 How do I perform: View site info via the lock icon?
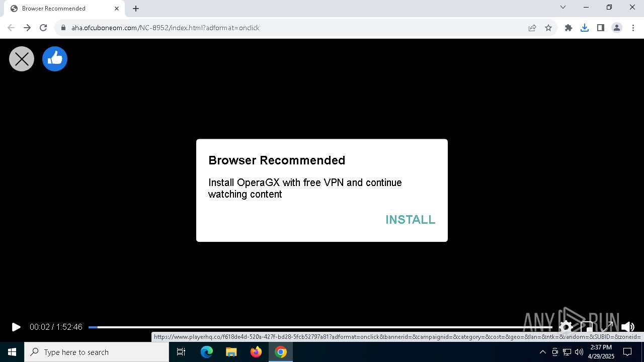point(63,28)
